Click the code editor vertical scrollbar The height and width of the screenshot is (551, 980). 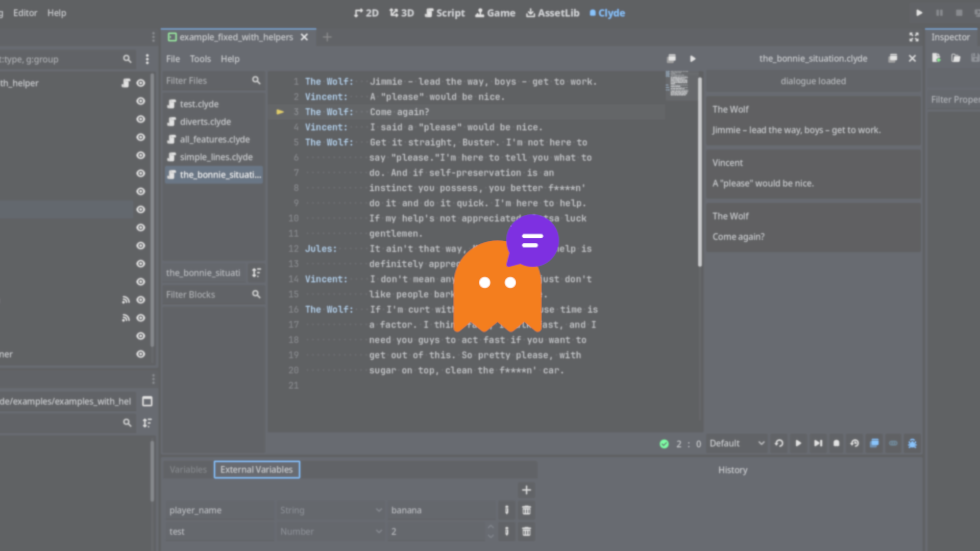699,171
